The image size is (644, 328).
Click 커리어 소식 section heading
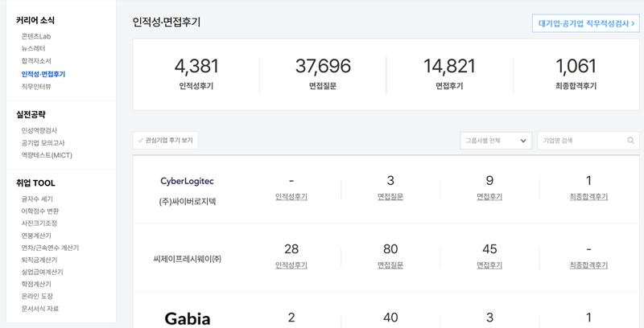35,20
